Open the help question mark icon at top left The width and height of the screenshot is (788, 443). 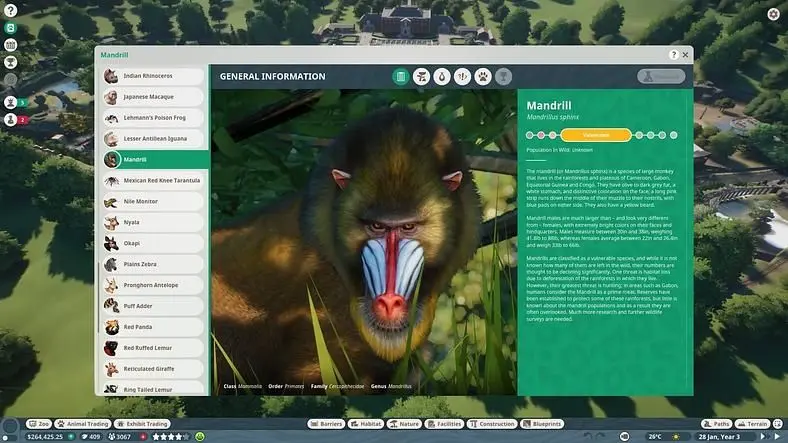click(x=11, y=11)
